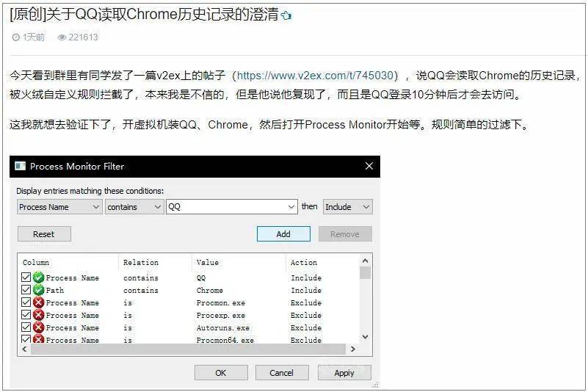Click red exclude icon on Procmon64.exe row

click(x=39, y=339)
